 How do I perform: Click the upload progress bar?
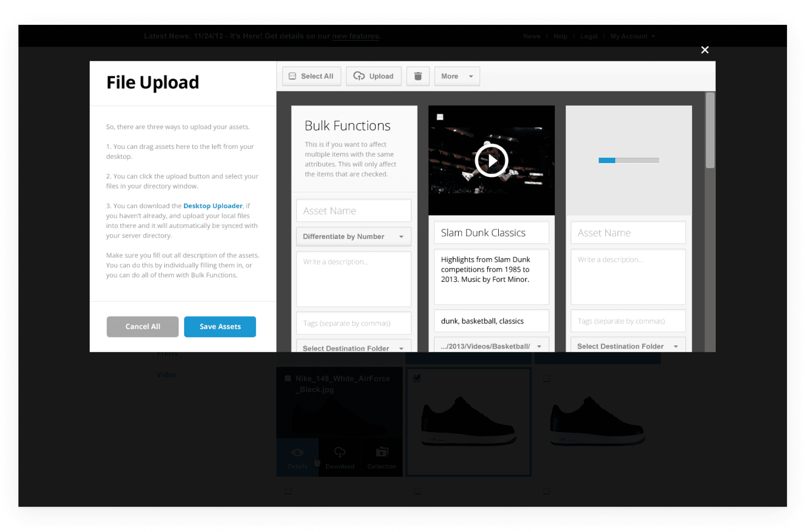click(x=628, y=161)
